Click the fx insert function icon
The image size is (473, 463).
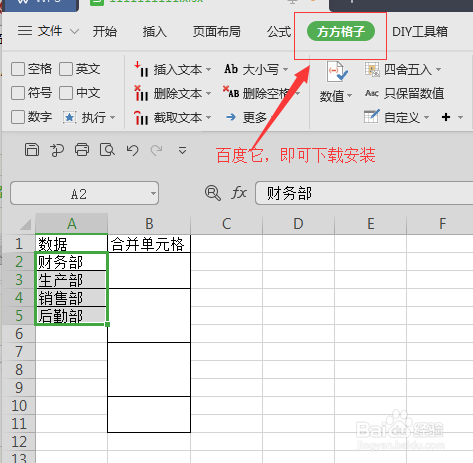(x=239, y=193)
